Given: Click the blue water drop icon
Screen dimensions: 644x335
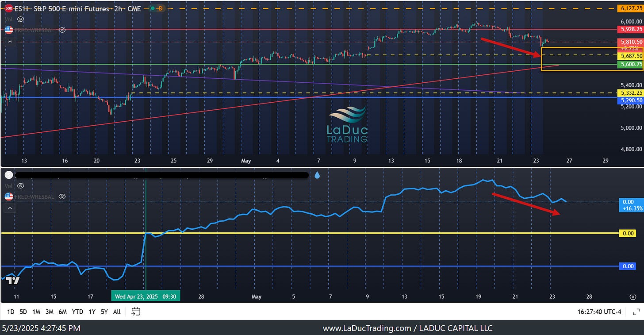Looking at the screenshot, I should 317,175.
